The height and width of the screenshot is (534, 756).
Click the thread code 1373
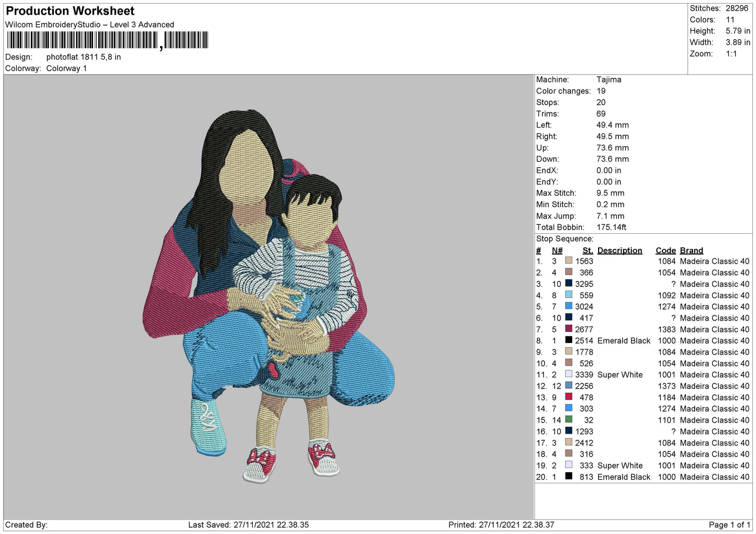(667, 386)
